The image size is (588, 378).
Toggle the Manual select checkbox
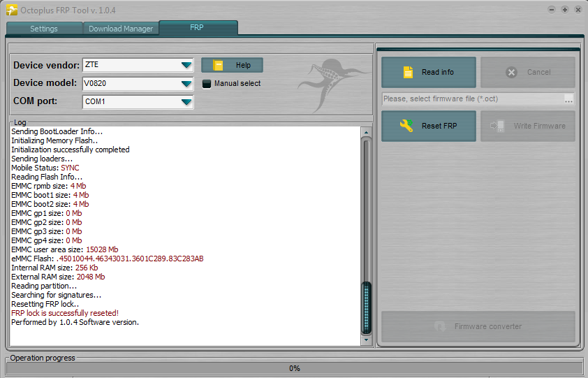coord(206,84)
